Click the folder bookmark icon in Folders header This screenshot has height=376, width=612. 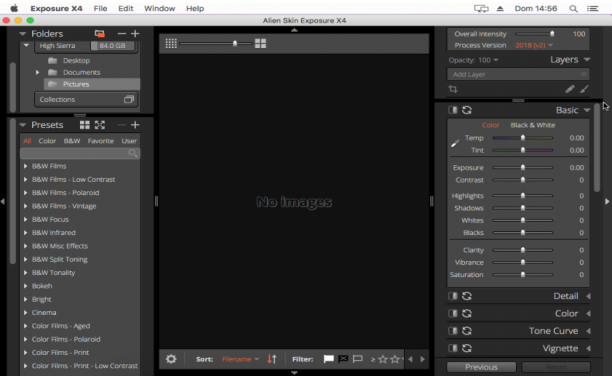coord(100,34)
